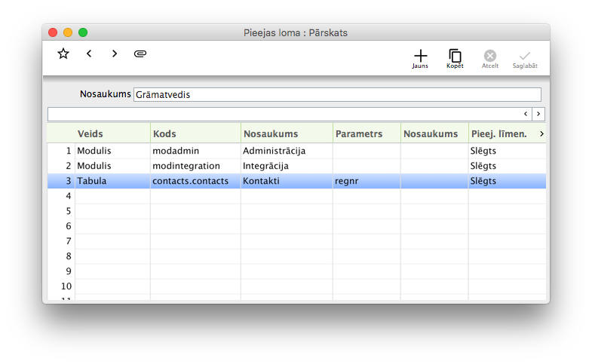The height and width of the screenshot is (364, 592).
Task: Click the star favorite icon
Action: 63,54
